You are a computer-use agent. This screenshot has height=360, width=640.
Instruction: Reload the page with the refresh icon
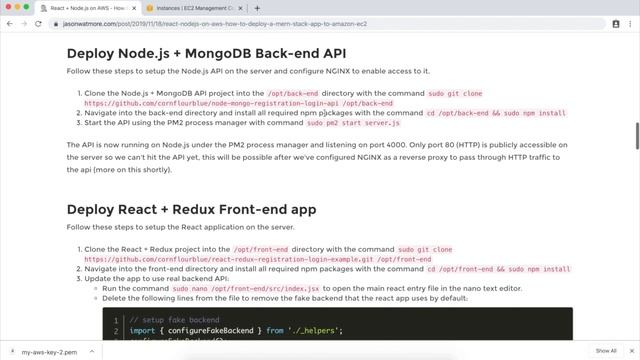tap(38, 24)
